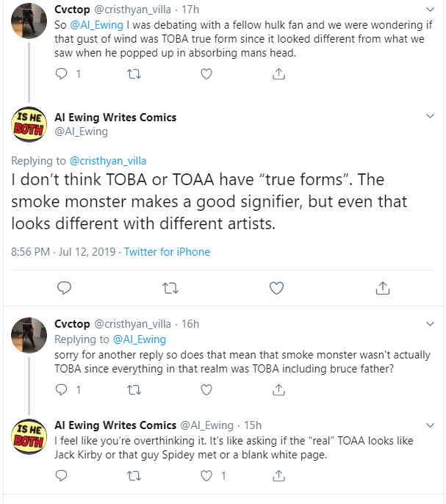Open the main tweet's more options chevron
The width and height of the screenshot is (446, 504).
(x=431, y=117)
